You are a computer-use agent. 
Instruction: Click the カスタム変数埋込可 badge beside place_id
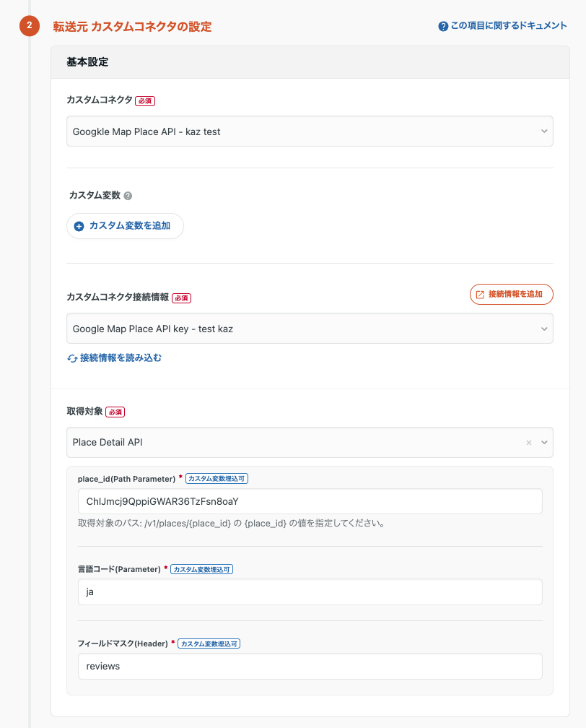tap(217, 479)
